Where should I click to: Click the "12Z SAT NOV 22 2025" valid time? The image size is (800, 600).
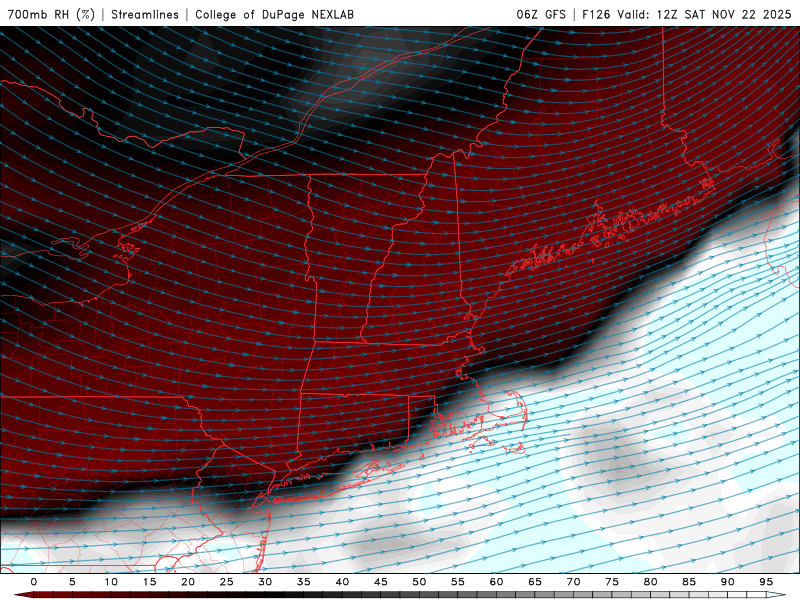[724, 14]
